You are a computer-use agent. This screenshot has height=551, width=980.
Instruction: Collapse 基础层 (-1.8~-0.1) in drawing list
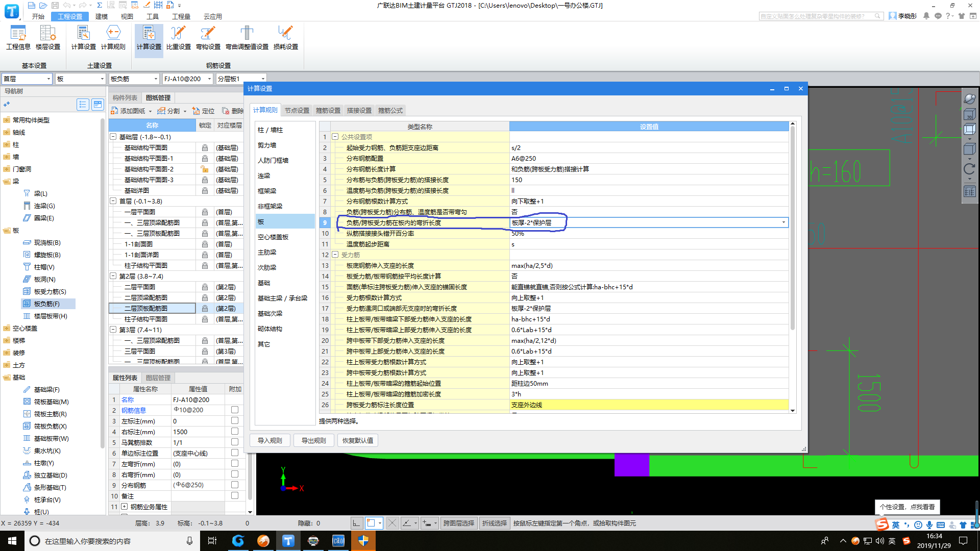[113, 137]
